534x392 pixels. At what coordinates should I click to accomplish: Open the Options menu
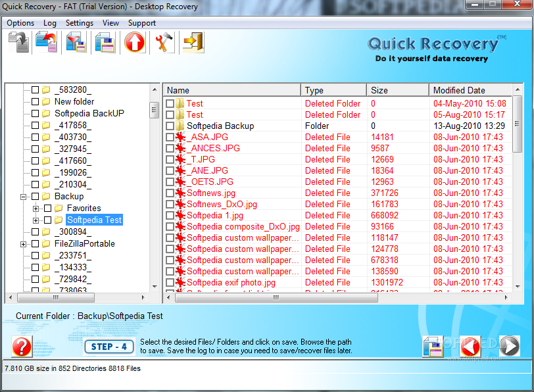click(20, 23)
